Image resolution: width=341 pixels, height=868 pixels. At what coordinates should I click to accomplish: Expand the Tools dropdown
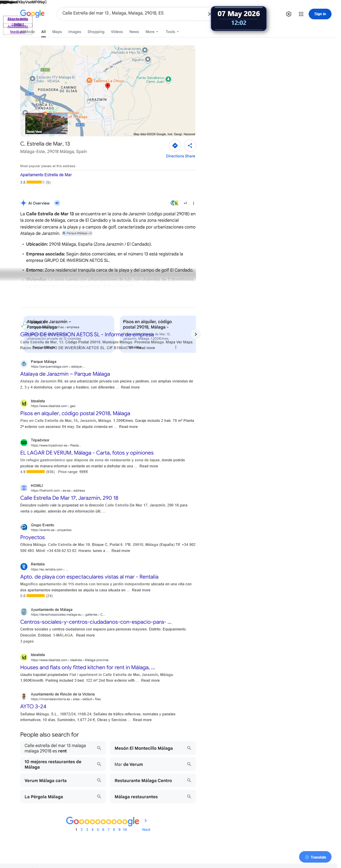[x=172, y=32]
